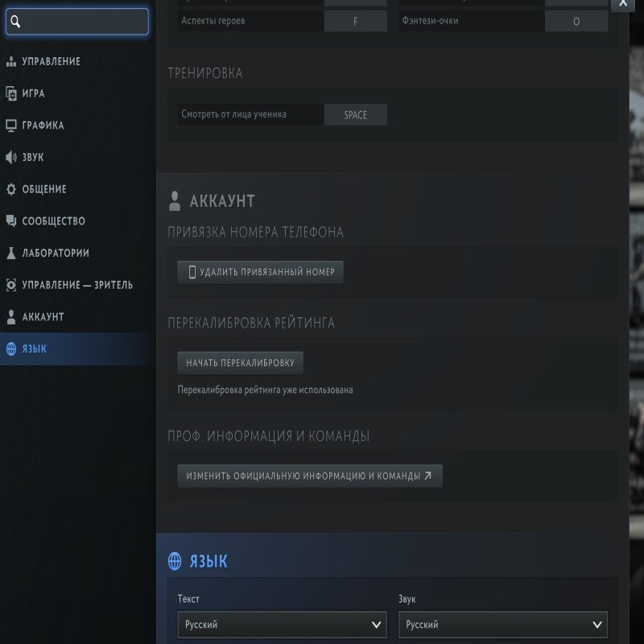The height and width of the screenshot is (644, 644).
Task: Expand the Текст language dropdown
Action: tap(282, 625)
